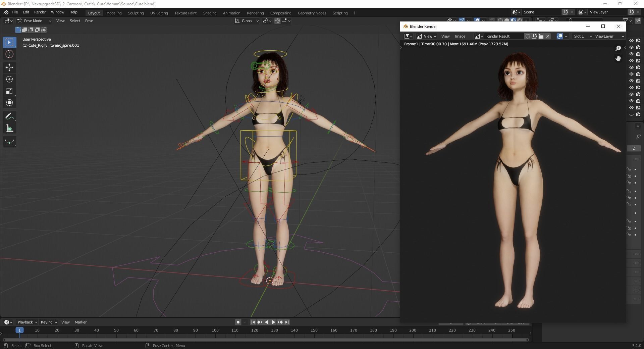Image resolution: width=644 pixels, height=349 pixels.
Task: Choose the Move tool
Action: pyautogui.click(x=9, y=67)
